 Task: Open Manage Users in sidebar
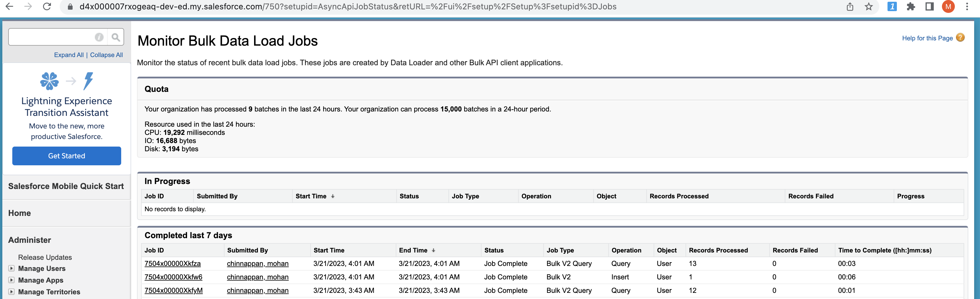point(42,269)
